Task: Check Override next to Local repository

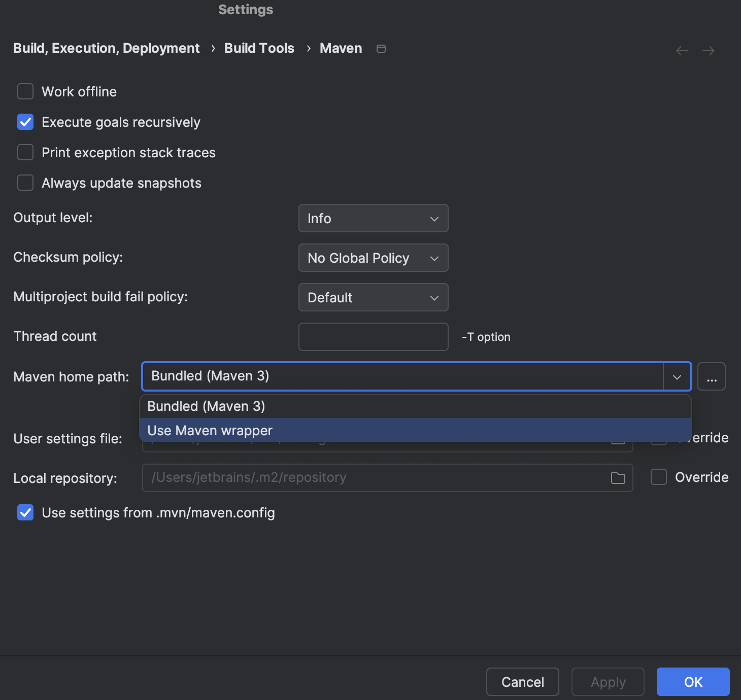Action: click(x=658, y=477)
